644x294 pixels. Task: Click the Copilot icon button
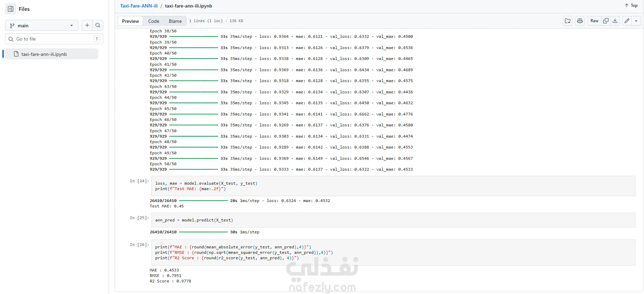580,21
